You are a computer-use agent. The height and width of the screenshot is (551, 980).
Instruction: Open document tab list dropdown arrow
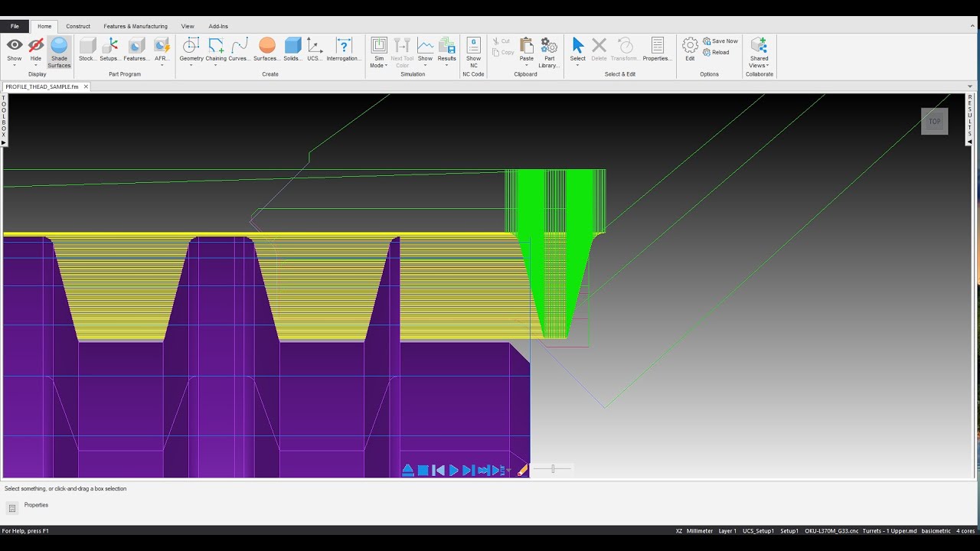coord(970,86)
